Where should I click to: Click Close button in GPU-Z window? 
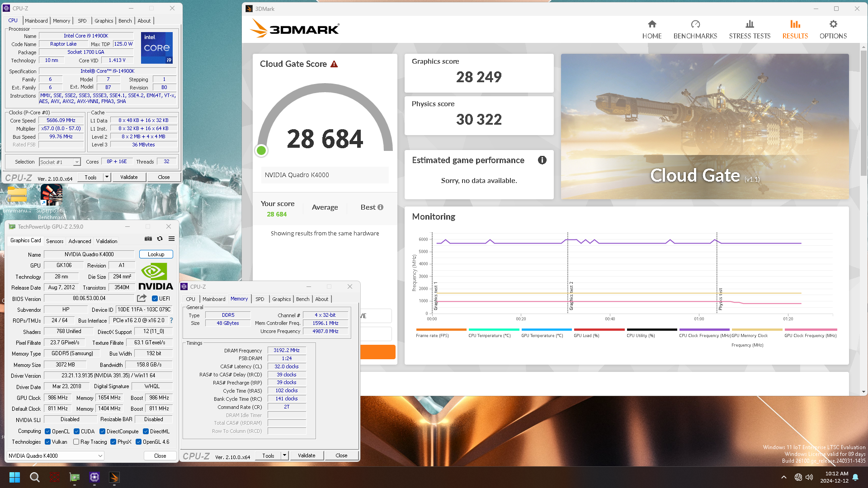coord(160,455)
